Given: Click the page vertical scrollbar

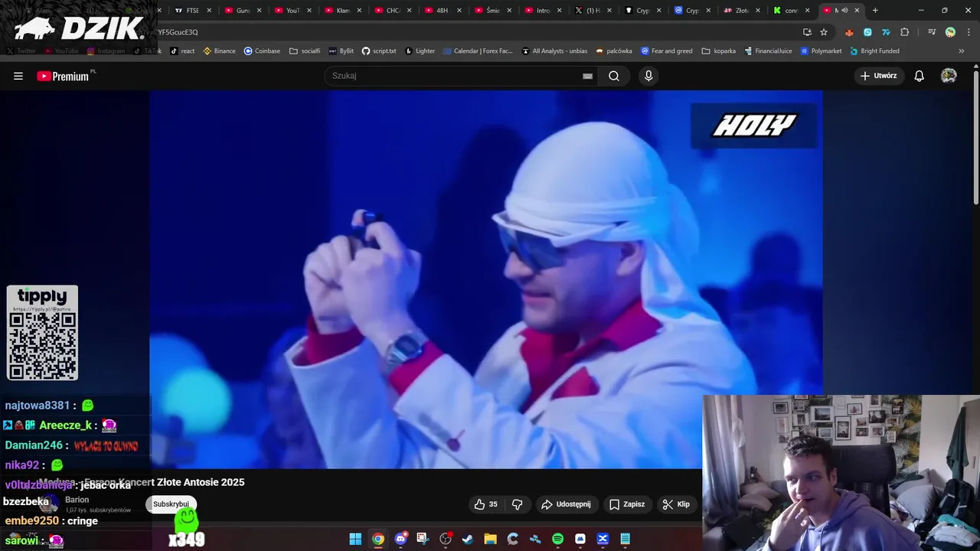Looking at the screenshot, I should click(975, 138).
